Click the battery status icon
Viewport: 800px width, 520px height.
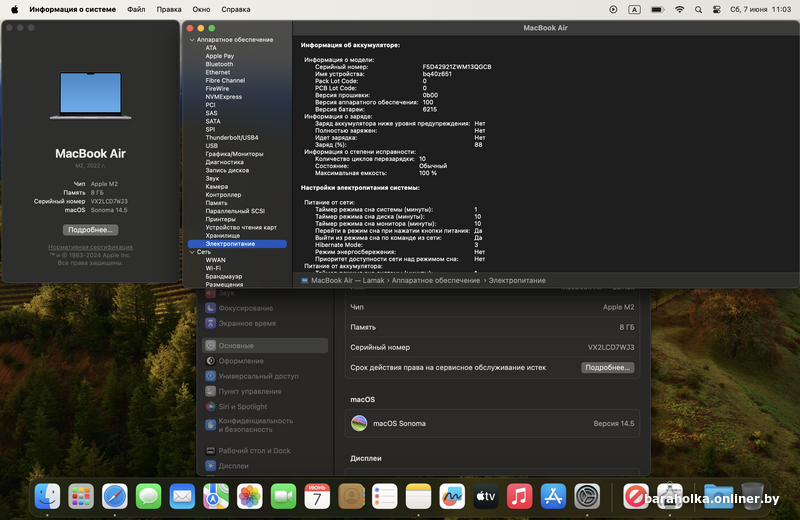[x=658, y=9]
